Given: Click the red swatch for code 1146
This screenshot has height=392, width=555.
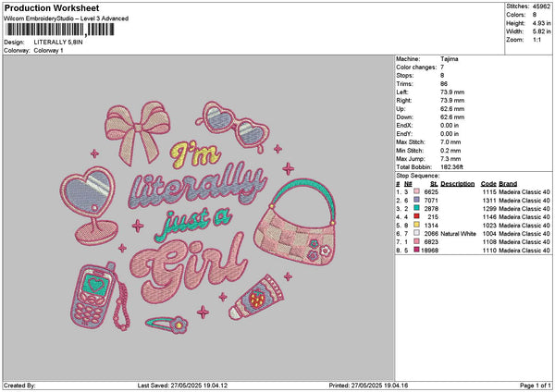Looking at the screenshot, I should pos(416,216).
